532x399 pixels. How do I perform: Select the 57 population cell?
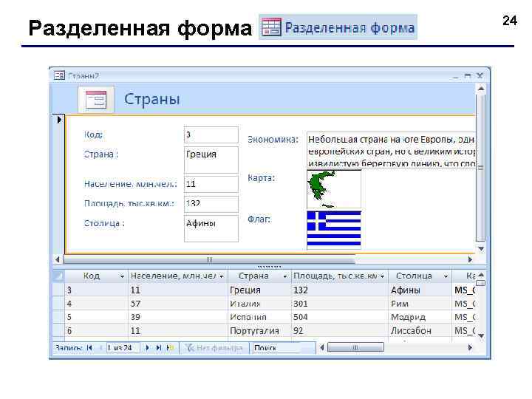pyautogui.click(x=178, y=304)
